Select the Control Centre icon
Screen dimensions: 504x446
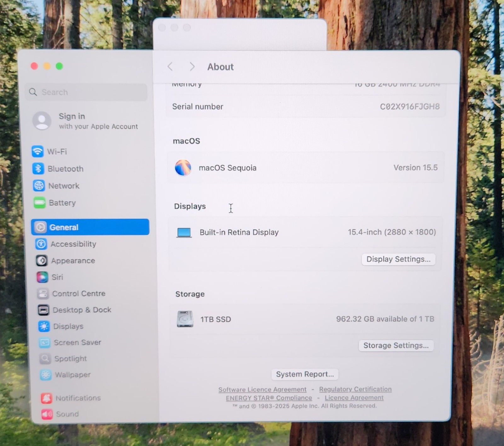pyautogui.click(x=43, y=293)
